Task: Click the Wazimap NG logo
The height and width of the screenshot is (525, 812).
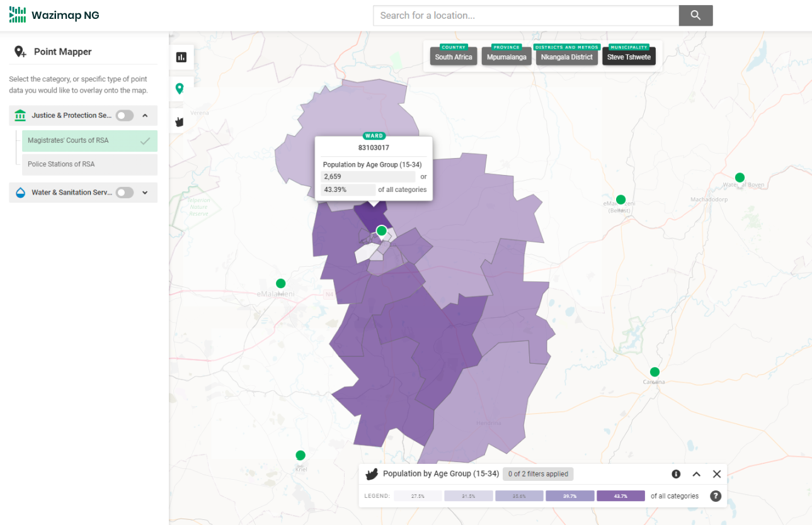Action: click(54, 15)
